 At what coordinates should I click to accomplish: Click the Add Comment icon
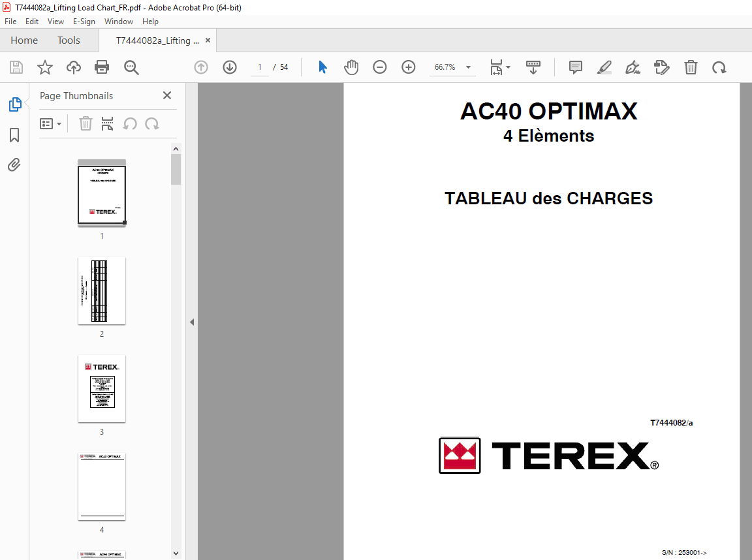[575, 67]
